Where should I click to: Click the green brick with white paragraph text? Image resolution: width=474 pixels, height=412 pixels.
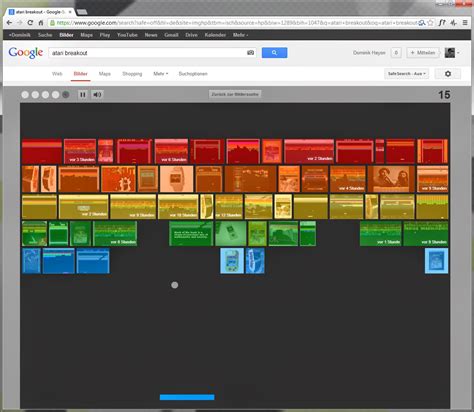pyautogui.click(x=191, y=234)
